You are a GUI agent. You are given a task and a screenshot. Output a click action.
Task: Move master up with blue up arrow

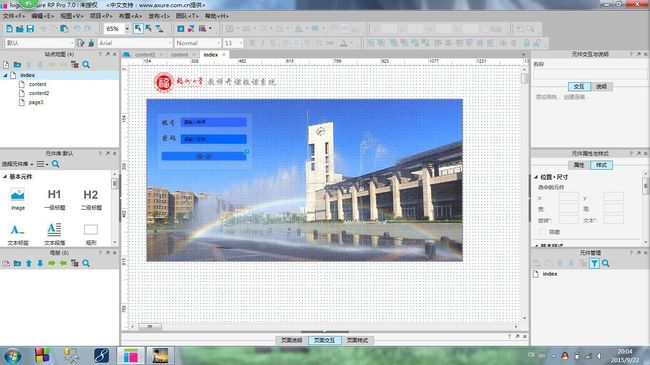coord(29,263)
